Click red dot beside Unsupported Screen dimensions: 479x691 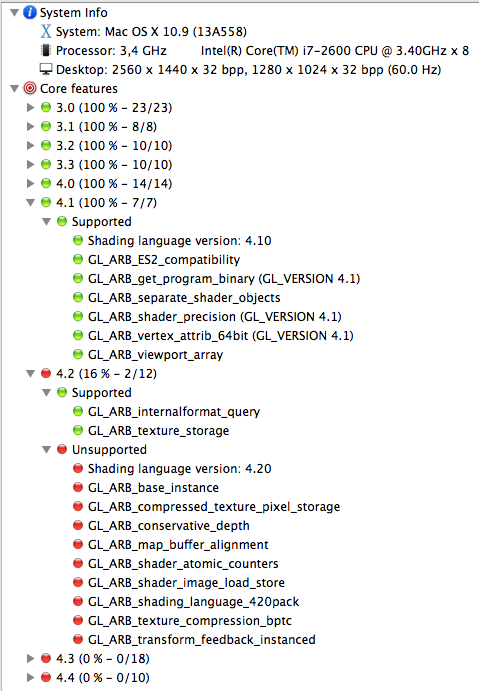click(62, 449)
